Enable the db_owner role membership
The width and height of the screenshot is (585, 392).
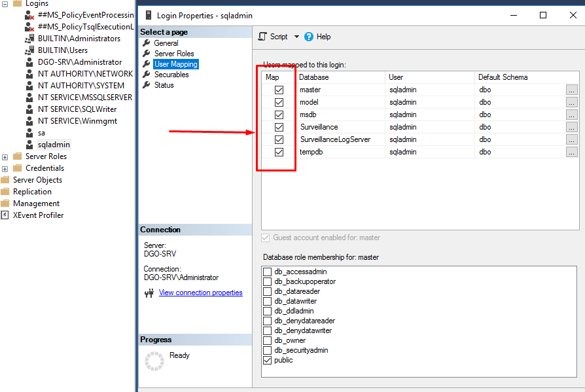268,340
